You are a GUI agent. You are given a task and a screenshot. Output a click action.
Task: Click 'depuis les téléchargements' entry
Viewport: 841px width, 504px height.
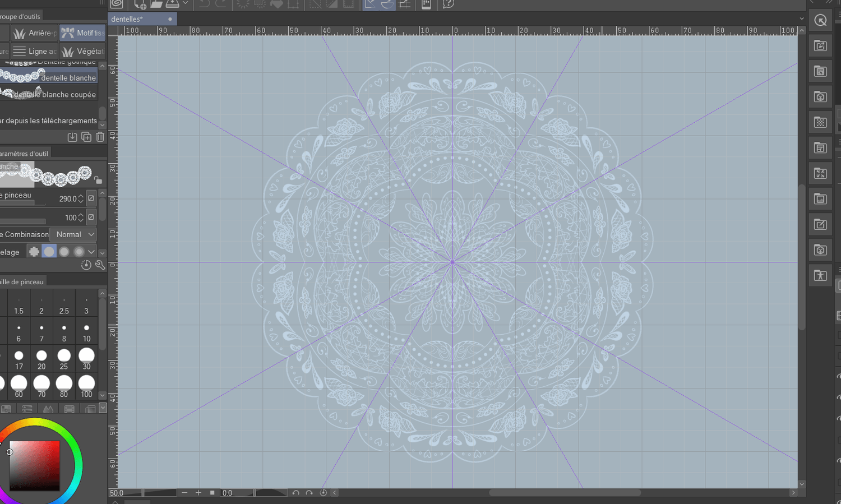(x=51, y=121)
